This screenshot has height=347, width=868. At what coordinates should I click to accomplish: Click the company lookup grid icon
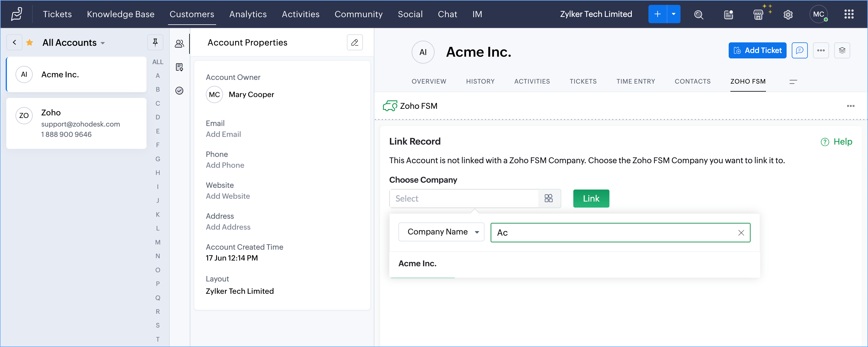coord(549,198)
